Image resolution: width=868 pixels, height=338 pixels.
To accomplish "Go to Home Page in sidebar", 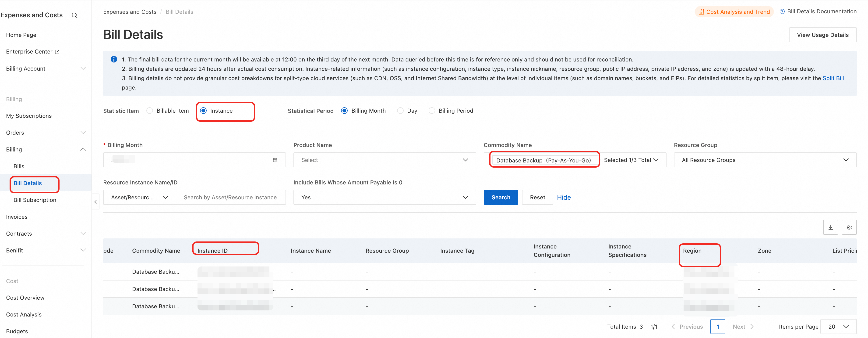I will pos(21,35).
